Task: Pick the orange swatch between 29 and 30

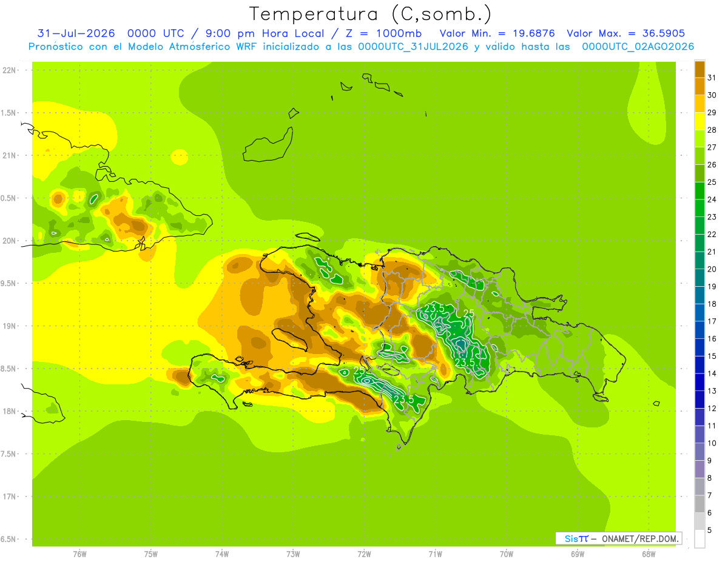Action: (x=699, y=104)
